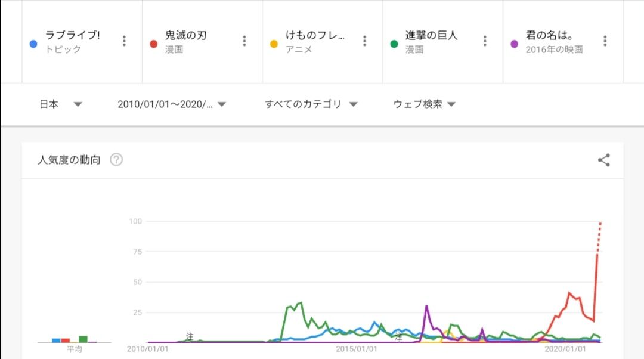The height and width of the screenshot is (359, 644).
Task: Click the green average bar in 平均
Action: (83, 339)
